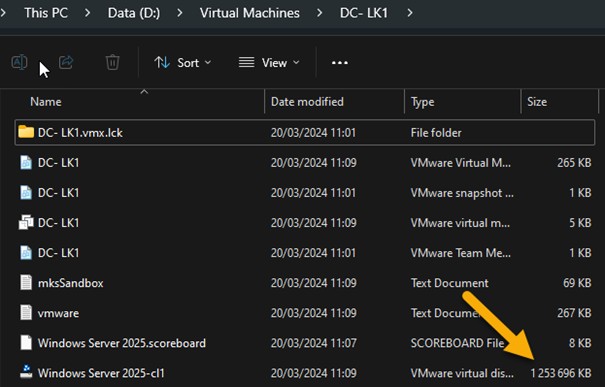Click the Virtual Machines breadcrumb
The height and width of the screenshot is (387, 605).
[x=250, y=13]
